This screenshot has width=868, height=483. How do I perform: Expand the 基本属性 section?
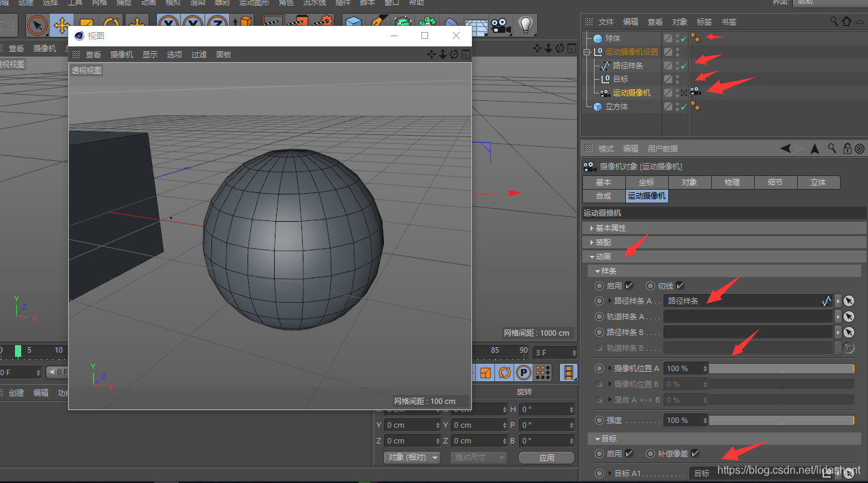[x=610, y=228]
